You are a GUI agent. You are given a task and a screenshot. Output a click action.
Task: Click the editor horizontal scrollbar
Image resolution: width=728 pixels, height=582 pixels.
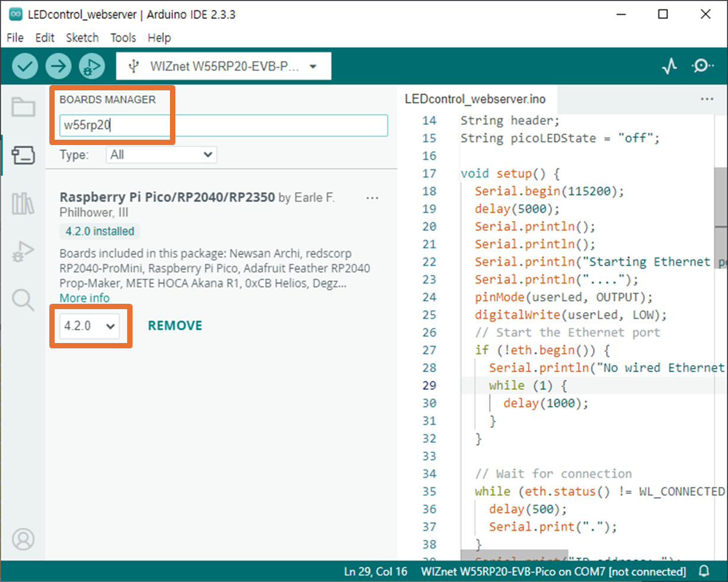pyautogui.click(x=514, y=555)
